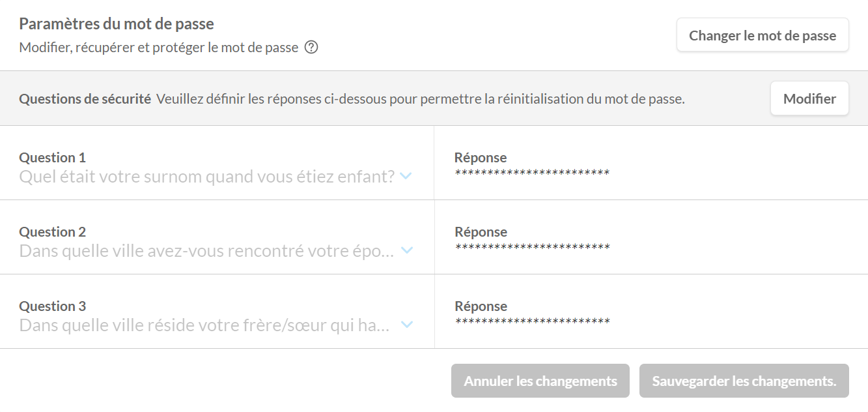Click the Question 3 label
This screenshot has height=412, width=868.
pyautogui.click(x=52, y=306)
